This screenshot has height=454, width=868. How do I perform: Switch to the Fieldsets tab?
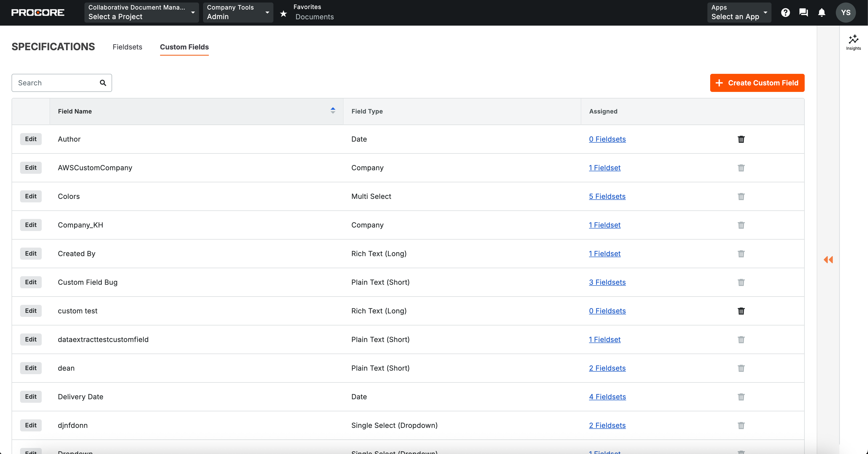tap(127, 47)
